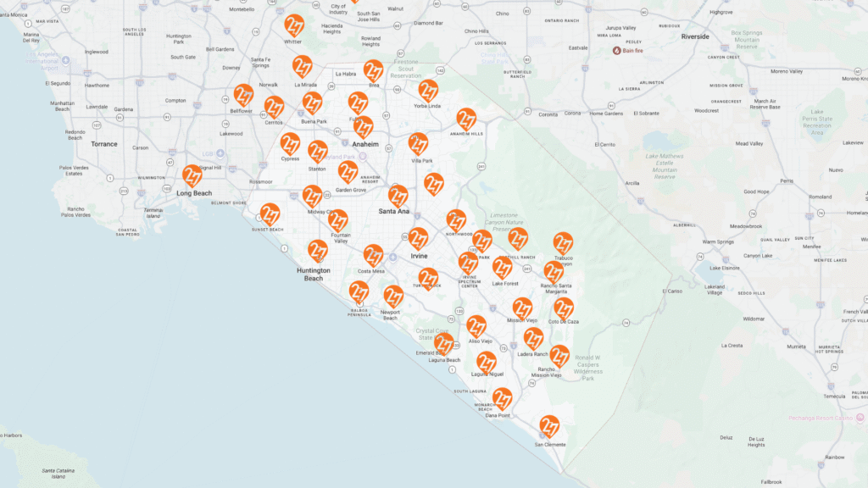This screenshot has height=488, width=868.
Task: Click the red Bain fire alert icon
Action: (617, 50)
